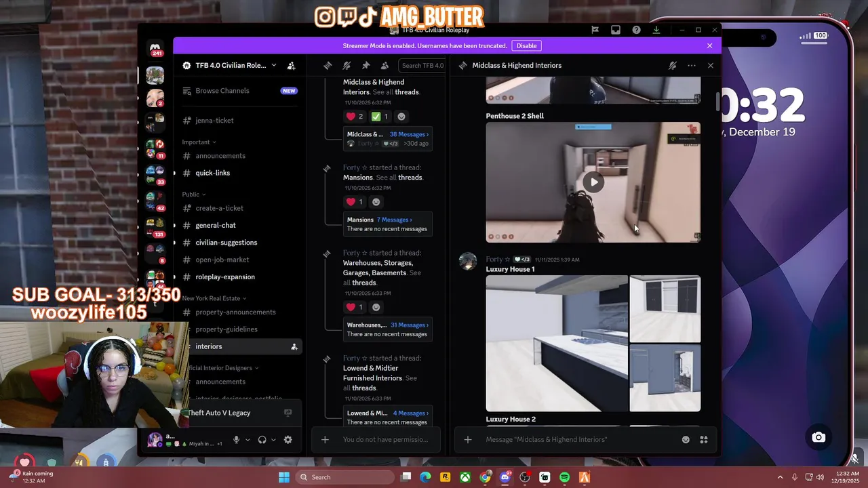868x488 pixels.
Task: Collapse the Public channel category
Action: click(193, 195)
